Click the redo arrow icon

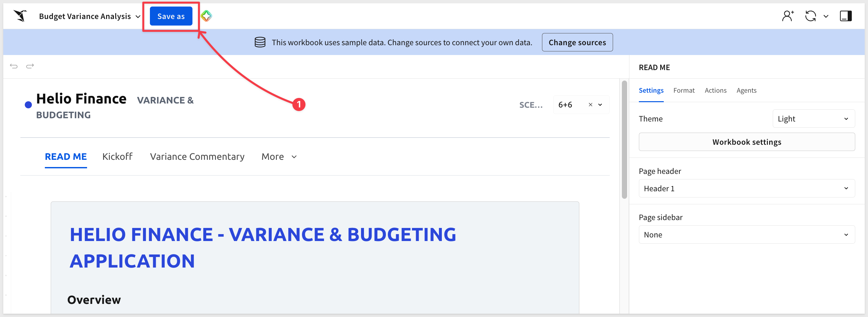[x=30, y=66]
